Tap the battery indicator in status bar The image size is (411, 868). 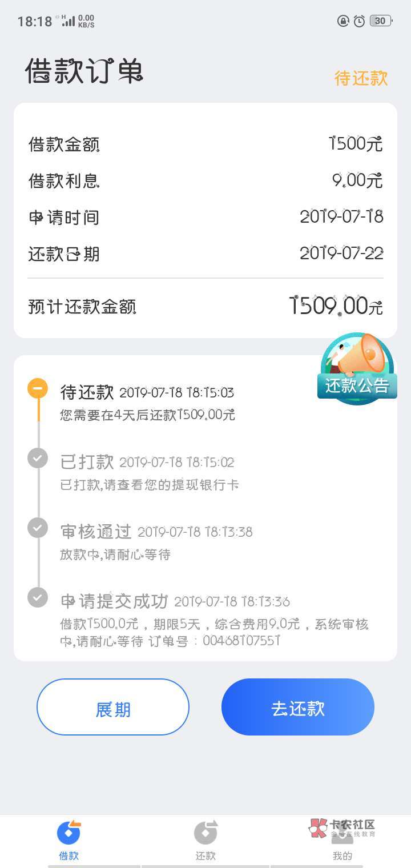click(380, 21)
